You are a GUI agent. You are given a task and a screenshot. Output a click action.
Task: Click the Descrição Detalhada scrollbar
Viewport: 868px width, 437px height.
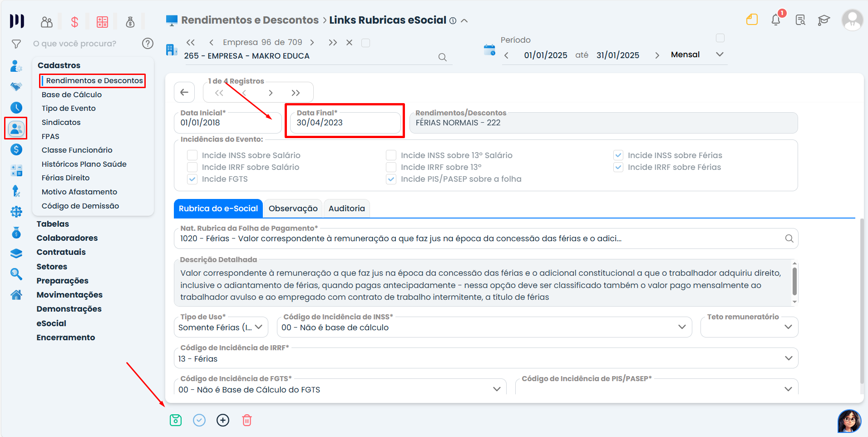(x=794, y=282)
